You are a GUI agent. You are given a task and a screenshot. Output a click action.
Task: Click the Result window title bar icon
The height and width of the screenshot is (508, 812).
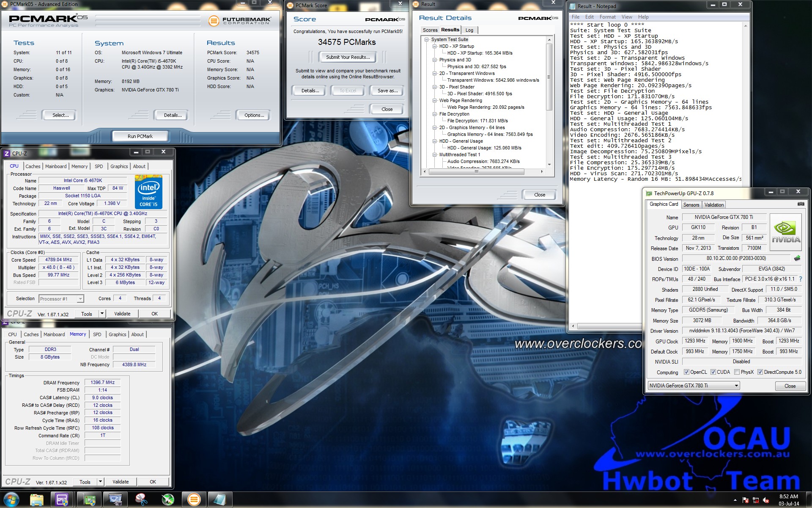415,4
